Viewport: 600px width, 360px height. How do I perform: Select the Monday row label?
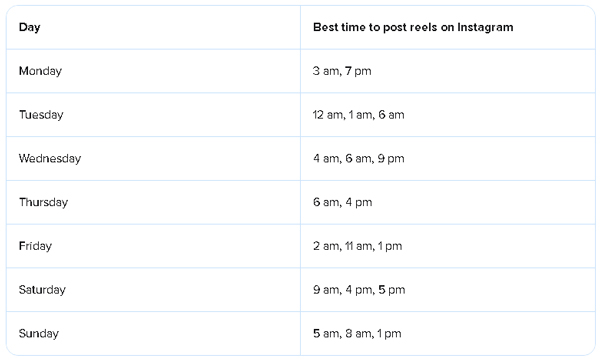40,71
